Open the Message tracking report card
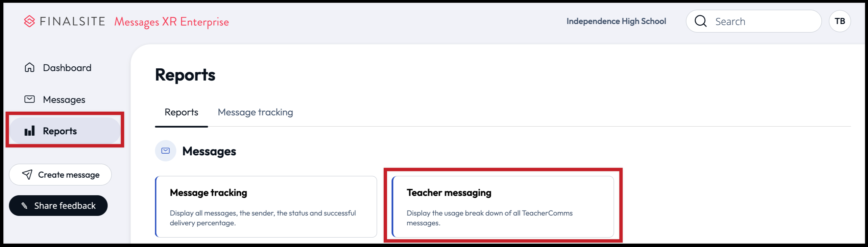 point(266,206)
